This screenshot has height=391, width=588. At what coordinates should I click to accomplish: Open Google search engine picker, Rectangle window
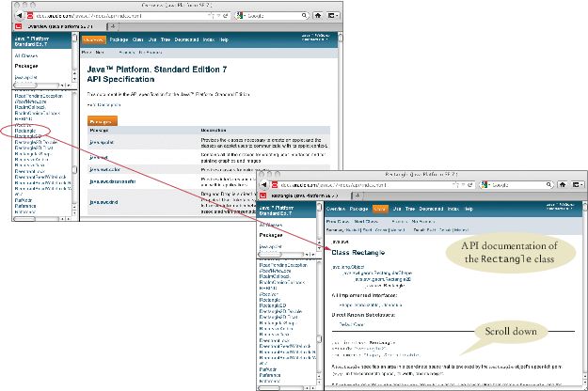[x=485, y=184]
